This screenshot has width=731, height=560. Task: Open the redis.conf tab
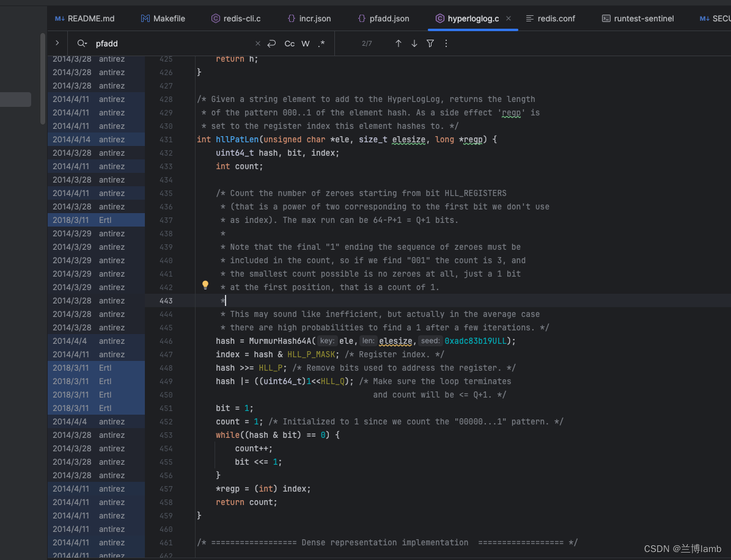tap(551, 19)
